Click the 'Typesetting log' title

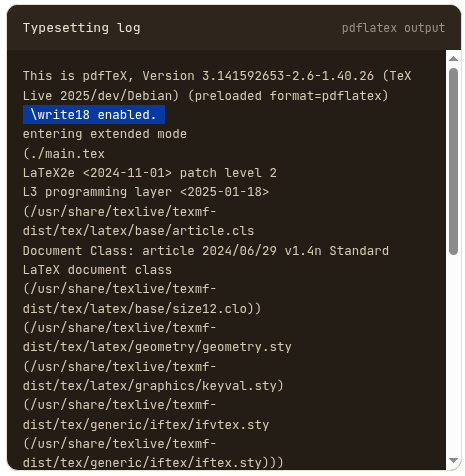[82, 28]
